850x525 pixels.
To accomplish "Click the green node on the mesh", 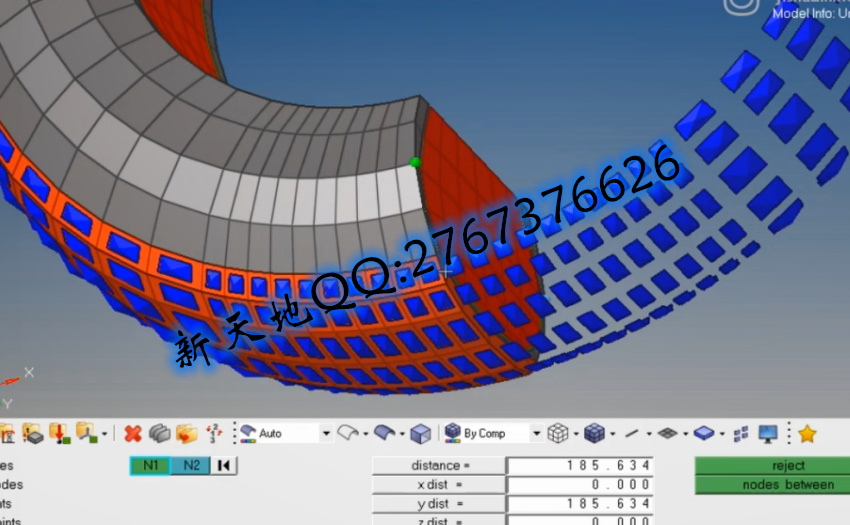I will coord(415,161).
